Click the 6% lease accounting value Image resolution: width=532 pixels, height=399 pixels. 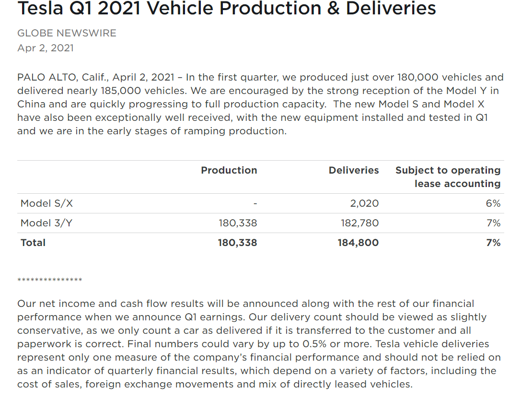pos(493,203)
